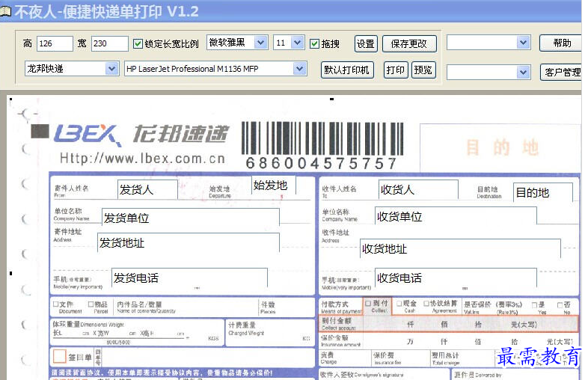Open the empty dropdown beside 客户管理
588x380 pixels.
(x=523, y=72)
